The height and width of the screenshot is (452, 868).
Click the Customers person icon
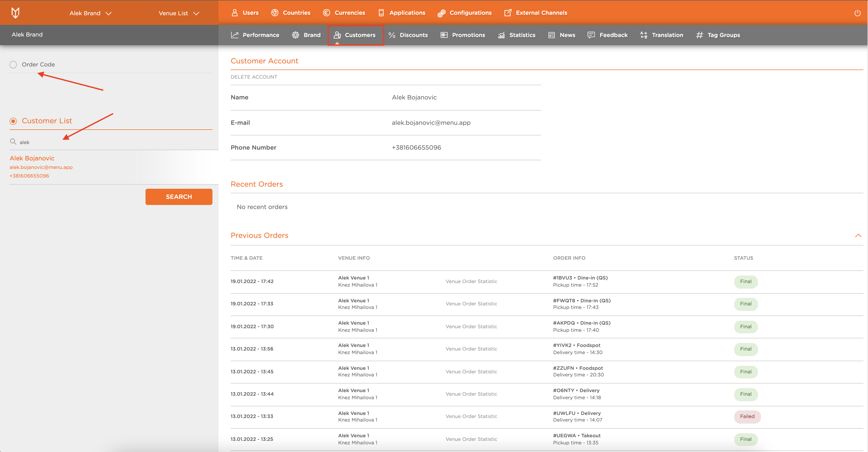[337, 35]
